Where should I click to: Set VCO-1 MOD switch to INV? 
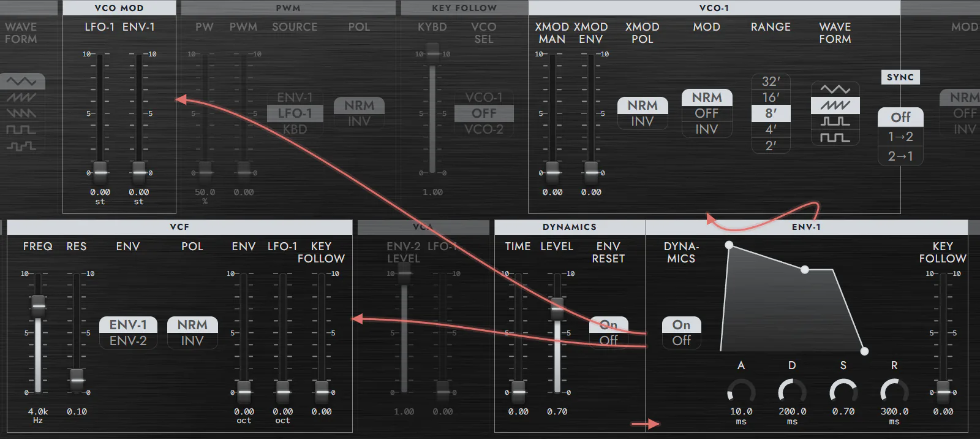tap(707, 129)
